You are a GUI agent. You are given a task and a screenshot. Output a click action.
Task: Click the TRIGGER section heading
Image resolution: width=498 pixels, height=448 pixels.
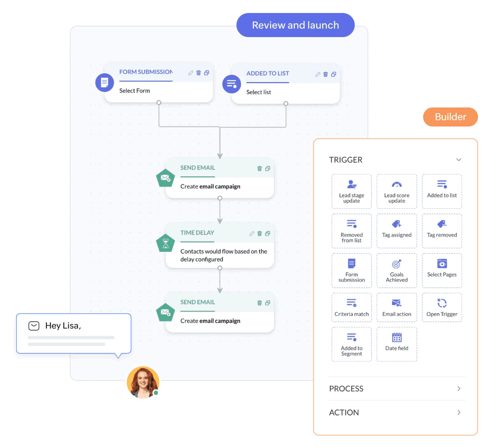coord(346,160)
